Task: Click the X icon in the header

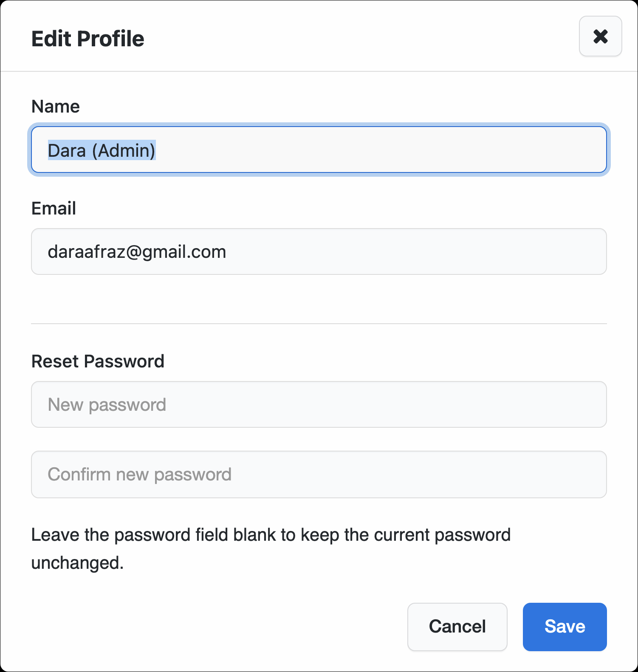Action: pyautogui.click(x=600, y=36)
